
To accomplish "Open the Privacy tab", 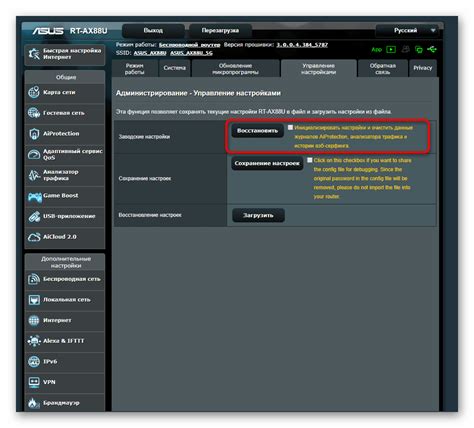I will tap(423, 68).
